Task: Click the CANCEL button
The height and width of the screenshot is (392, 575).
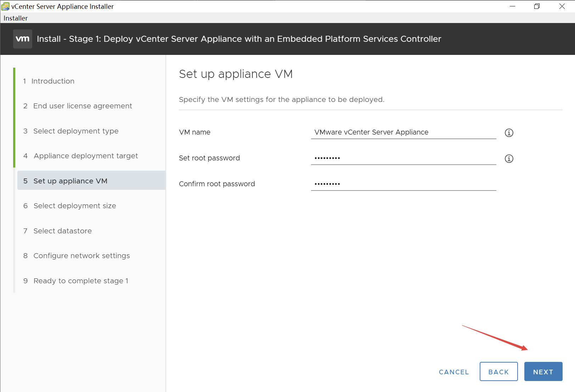Action: pyautogui.click(x=454, y=372)
